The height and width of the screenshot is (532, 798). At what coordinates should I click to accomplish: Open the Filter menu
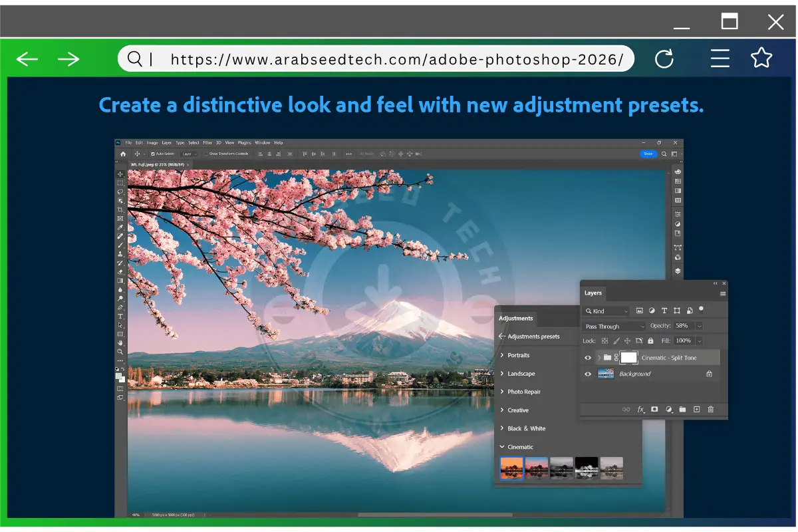[x=207, y=142]
